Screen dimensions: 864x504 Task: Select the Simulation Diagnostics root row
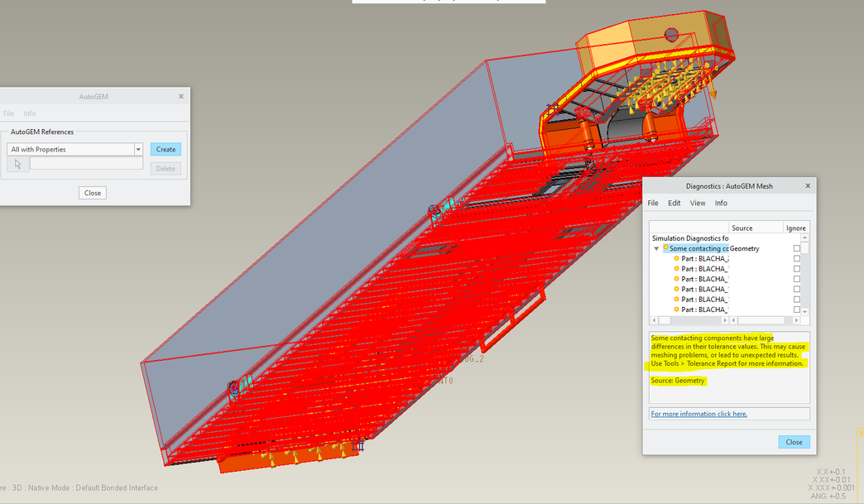690,238
